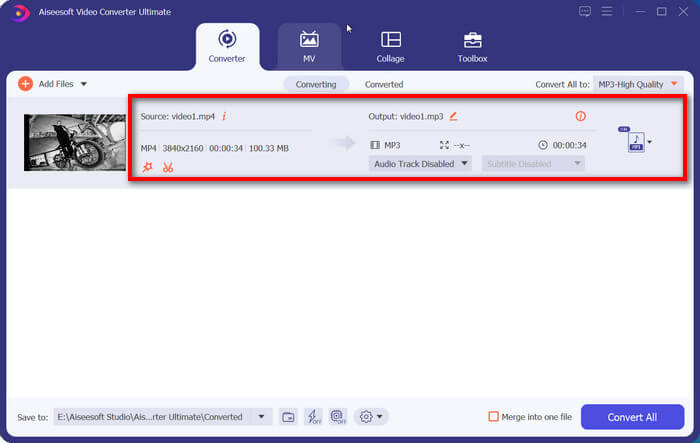Toggle the hardware acceleration lightning icon
This screenshot has width=700, height=443.
tap(313, 417)
